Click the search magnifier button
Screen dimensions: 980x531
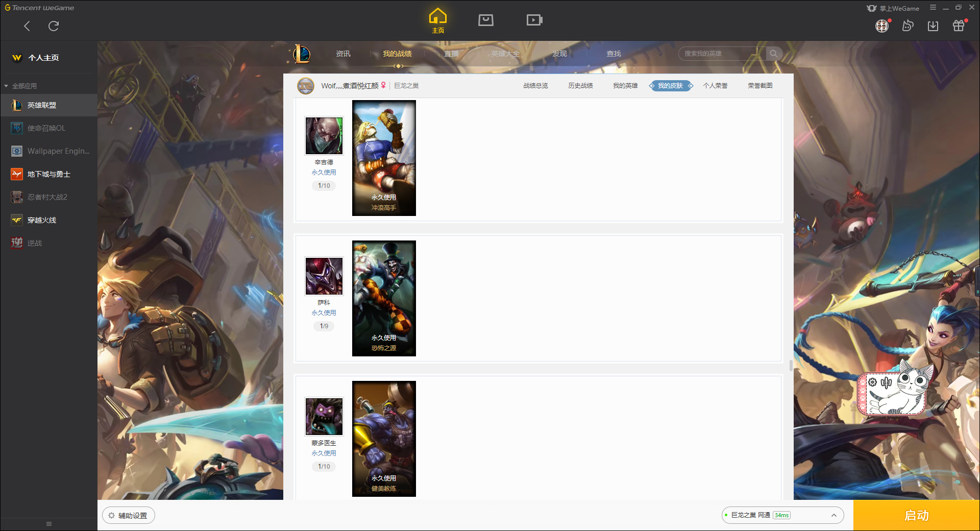[774, 54]
